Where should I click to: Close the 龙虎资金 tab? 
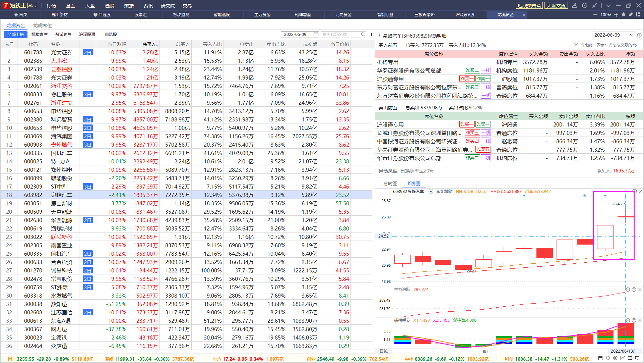(x=524, y=15)
